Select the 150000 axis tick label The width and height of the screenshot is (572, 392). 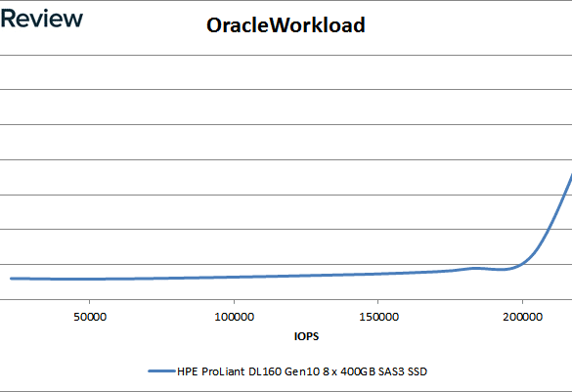point(378,317)
